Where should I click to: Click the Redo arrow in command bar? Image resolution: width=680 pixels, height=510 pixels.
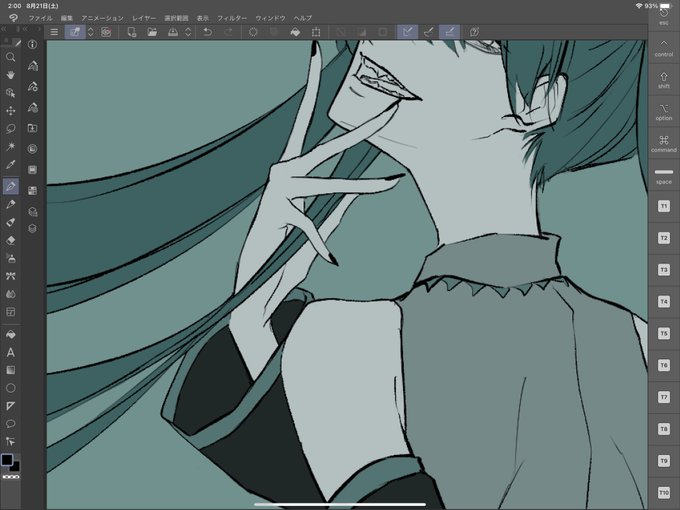click(228, 32)
